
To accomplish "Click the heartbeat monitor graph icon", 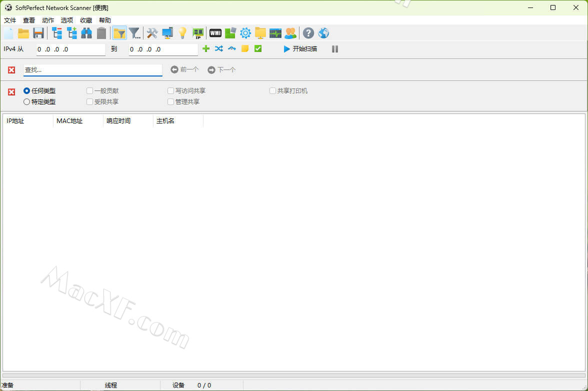I will (x=275, y=33).
